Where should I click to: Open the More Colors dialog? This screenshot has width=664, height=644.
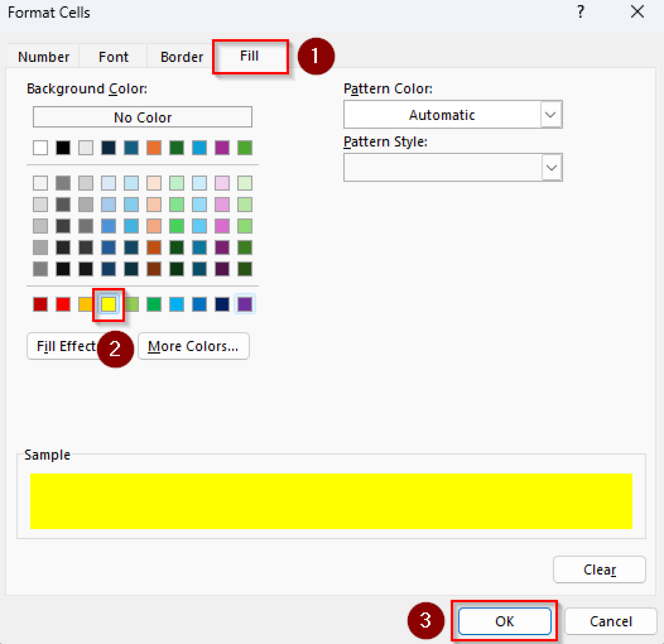pos(193,346)
